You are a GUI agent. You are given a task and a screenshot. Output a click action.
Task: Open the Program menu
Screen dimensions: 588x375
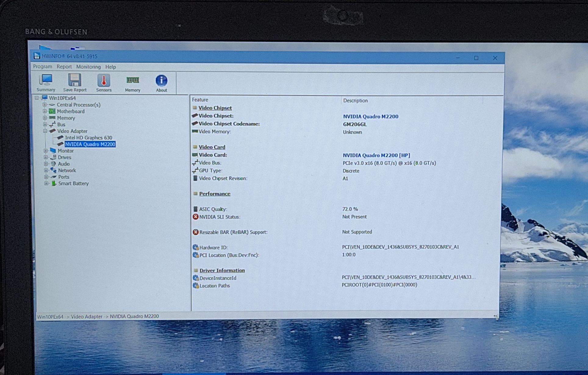[x=42, y=67]
